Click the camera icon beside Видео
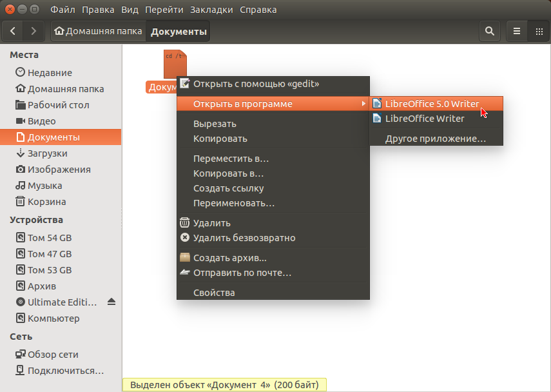551x392 pixels. coord(21,121)
